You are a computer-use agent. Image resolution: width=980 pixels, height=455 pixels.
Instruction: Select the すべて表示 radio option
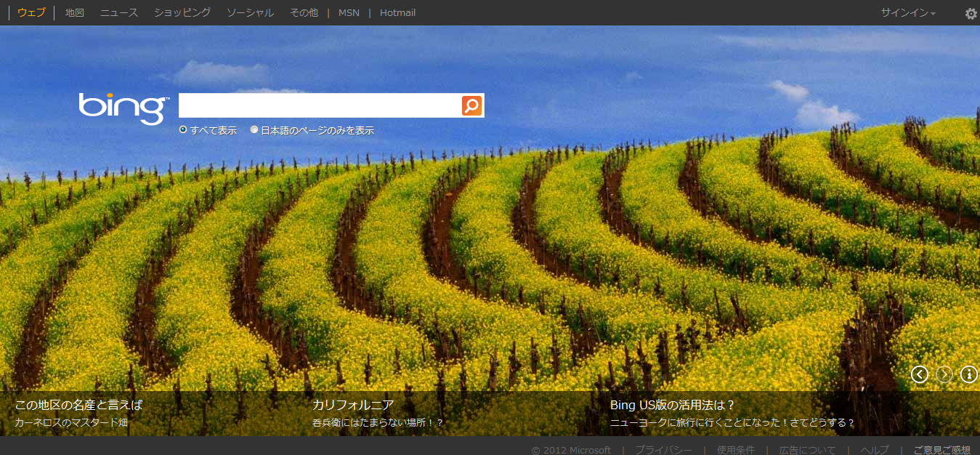tap(184, 130)
